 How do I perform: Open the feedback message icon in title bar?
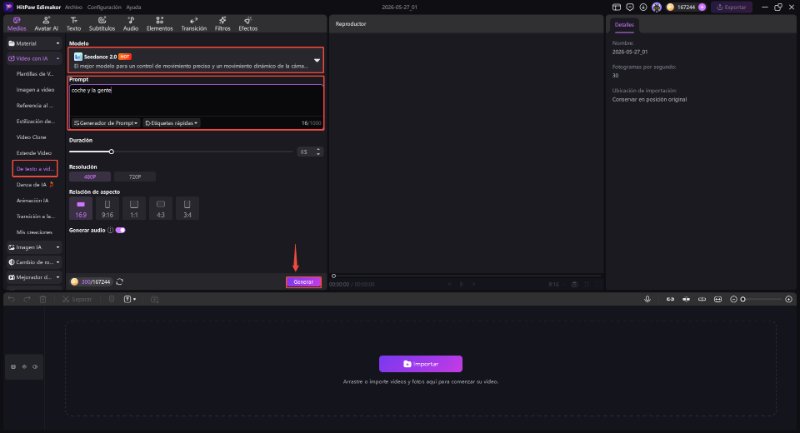pos(630,7)
